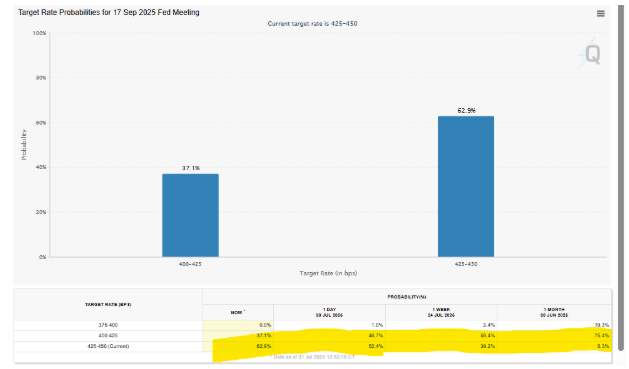Click the QuikStrike Q logo watermark

point(590,54)
